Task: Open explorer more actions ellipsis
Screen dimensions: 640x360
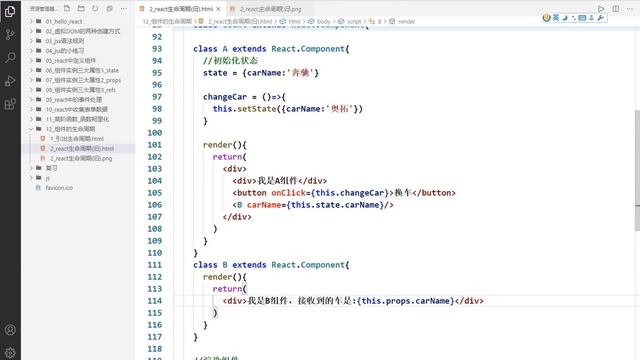Action: [x=124, y=8]
